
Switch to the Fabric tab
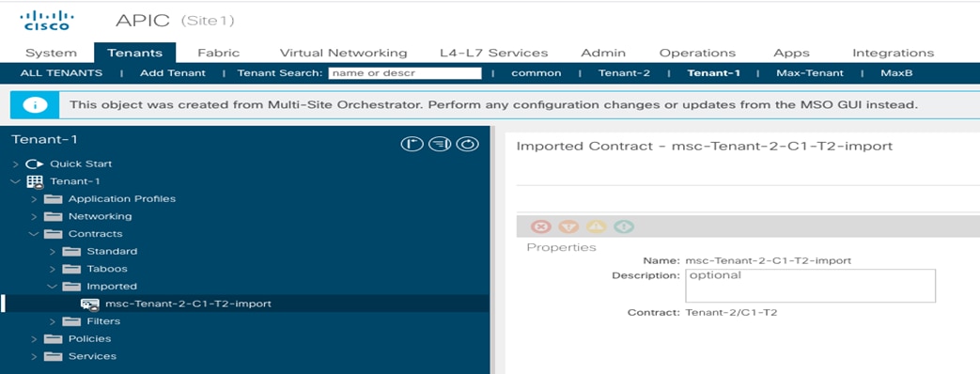(218, 54)
